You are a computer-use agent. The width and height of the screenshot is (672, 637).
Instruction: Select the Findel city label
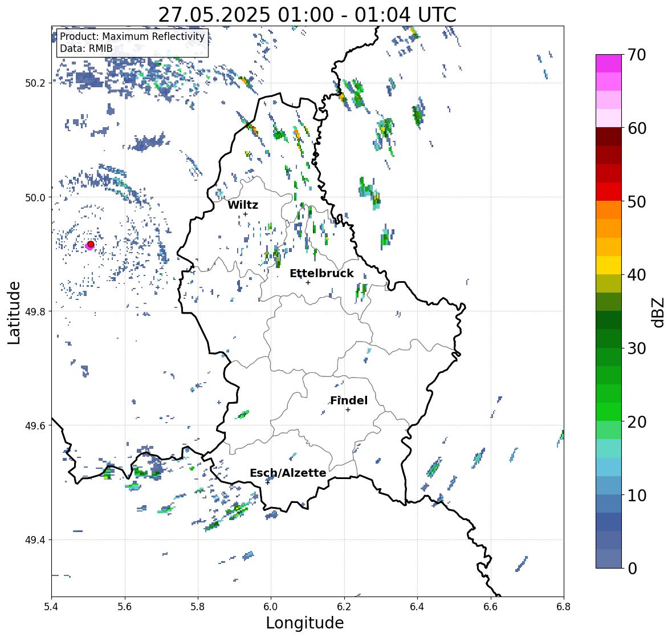tap(349, 400)
